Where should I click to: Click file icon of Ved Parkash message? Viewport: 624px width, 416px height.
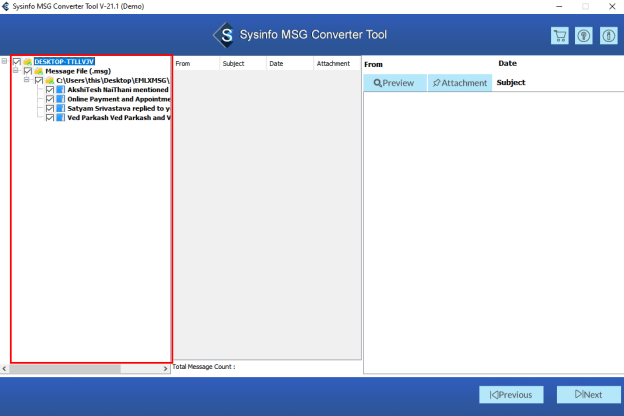[60, 117]
